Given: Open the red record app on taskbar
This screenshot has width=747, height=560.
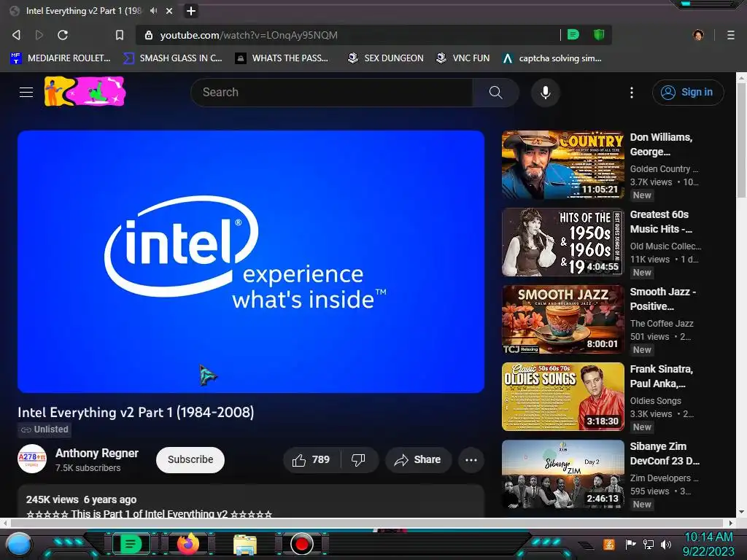Looking at the screenshot, I should (x=301, y=544).
